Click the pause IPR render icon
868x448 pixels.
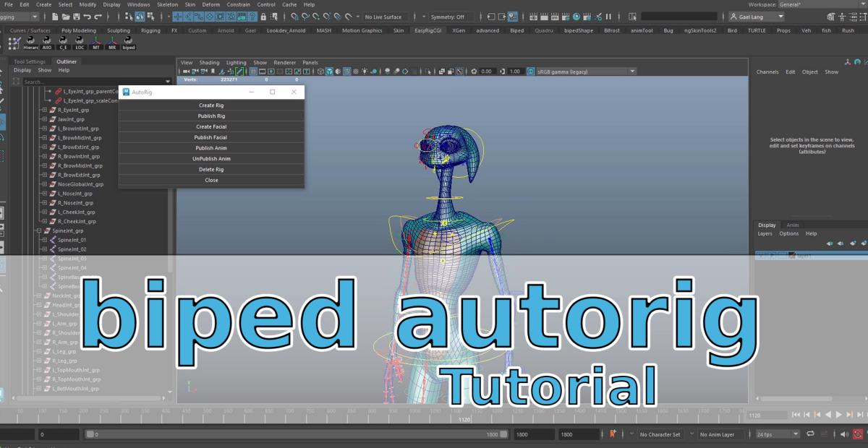tap(608, 17)
